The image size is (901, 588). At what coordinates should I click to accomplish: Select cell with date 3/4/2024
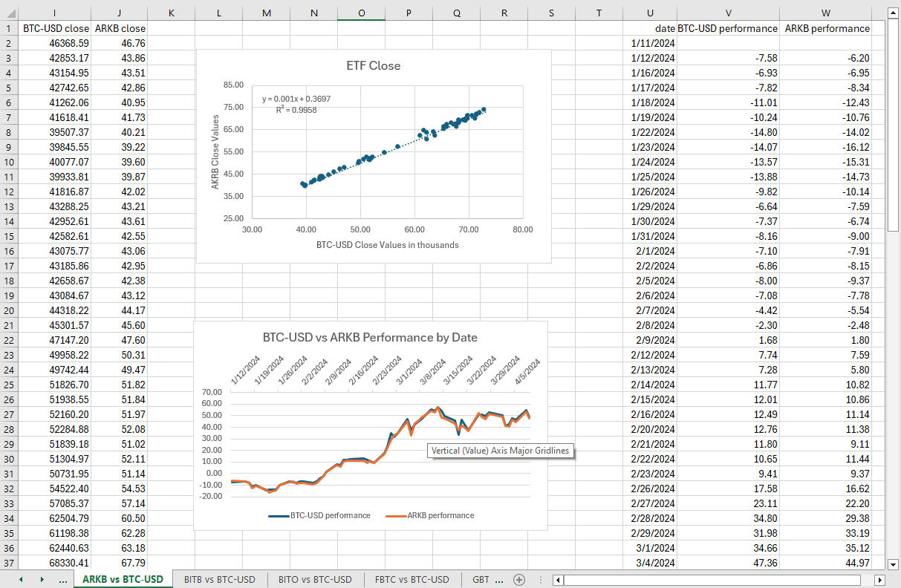651,563
